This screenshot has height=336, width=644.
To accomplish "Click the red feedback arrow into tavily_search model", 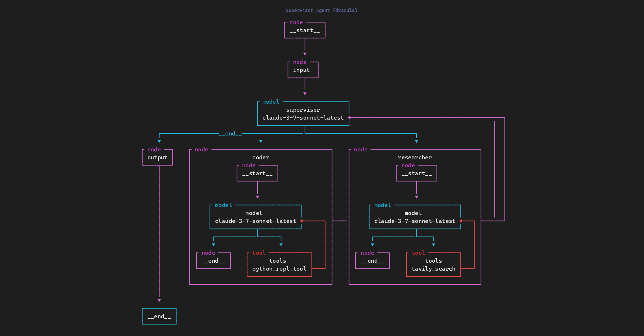I will click(467, 221).
